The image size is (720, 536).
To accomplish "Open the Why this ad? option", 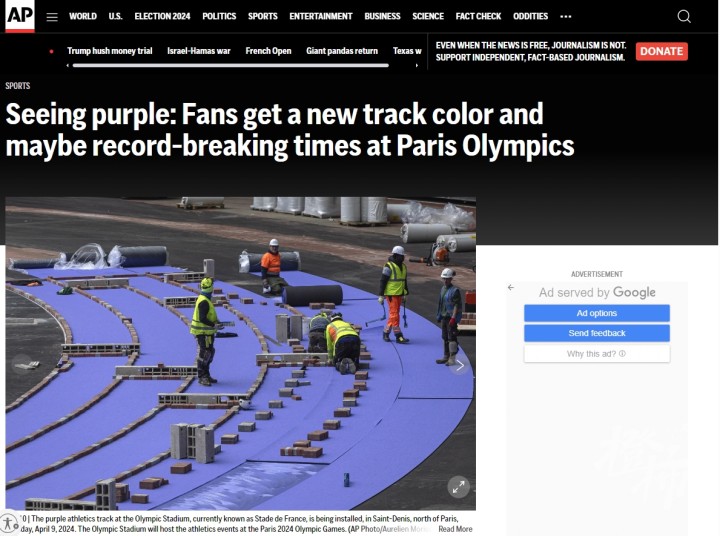I will 596,354.
